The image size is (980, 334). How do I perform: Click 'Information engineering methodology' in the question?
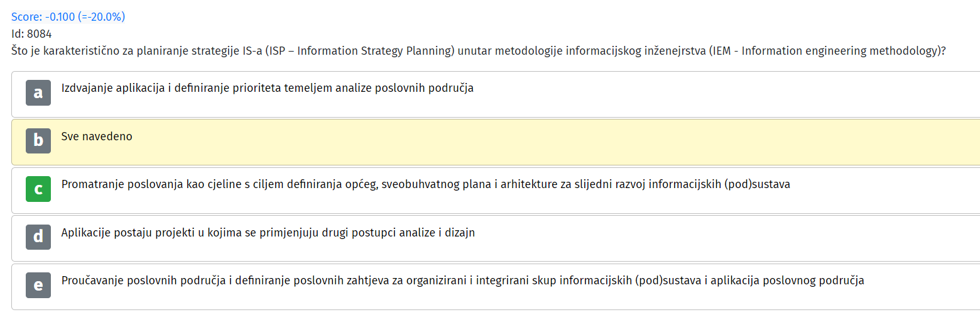[839, 51]
